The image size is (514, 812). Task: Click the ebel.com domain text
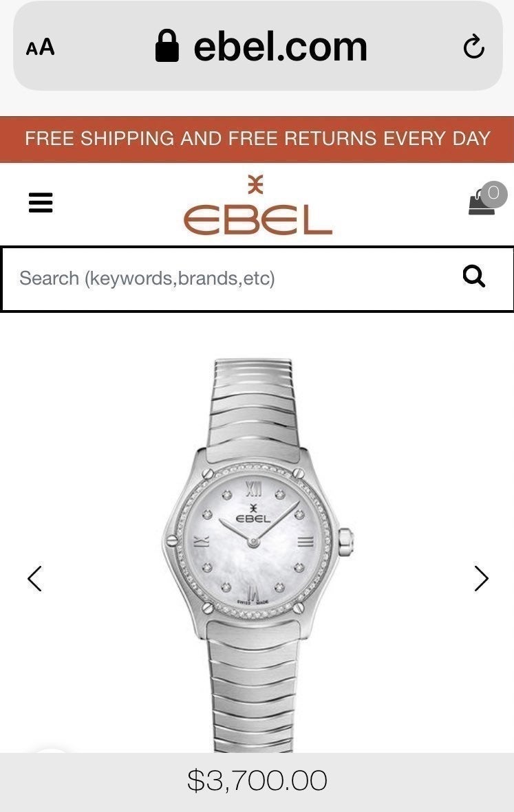coord(280,47)
